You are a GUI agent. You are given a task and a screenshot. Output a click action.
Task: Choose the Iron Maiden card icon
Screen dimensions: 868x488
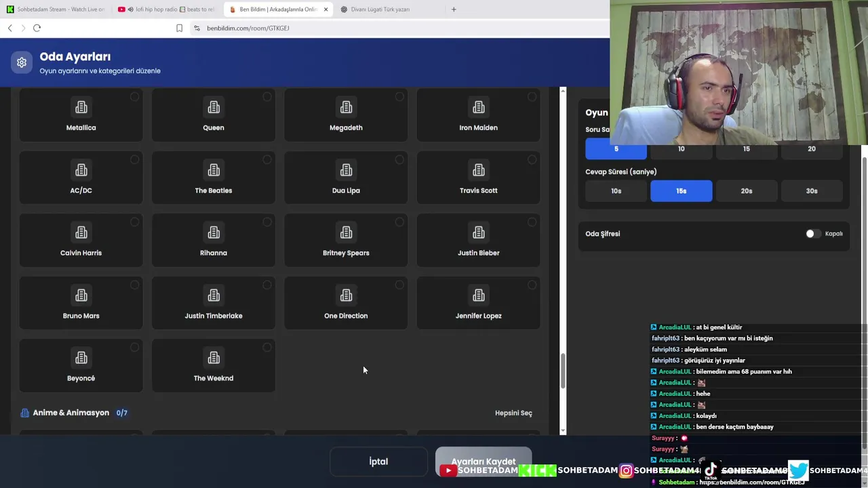pyautogui.click(x=479, y=108)
